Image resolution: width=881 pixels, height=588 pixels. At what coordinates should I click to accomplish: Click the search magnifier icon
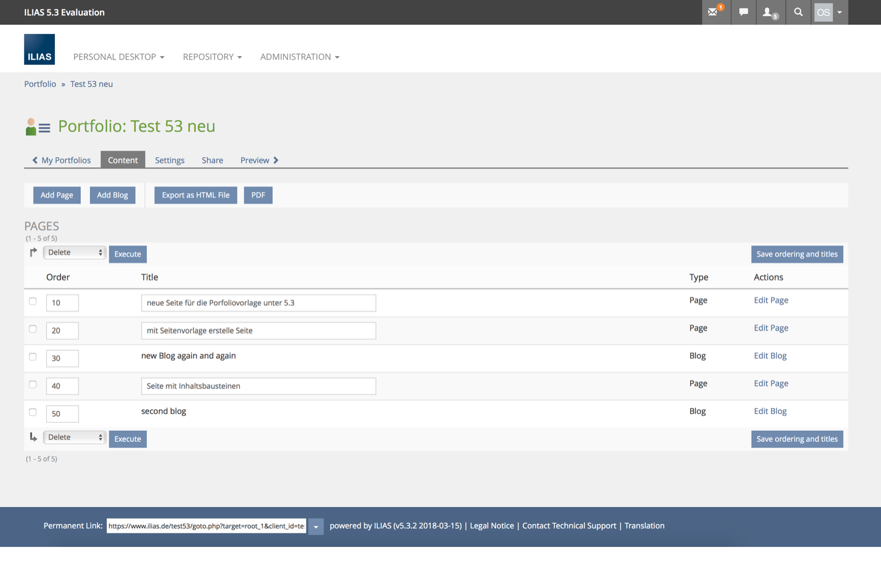tap(798, 12)
